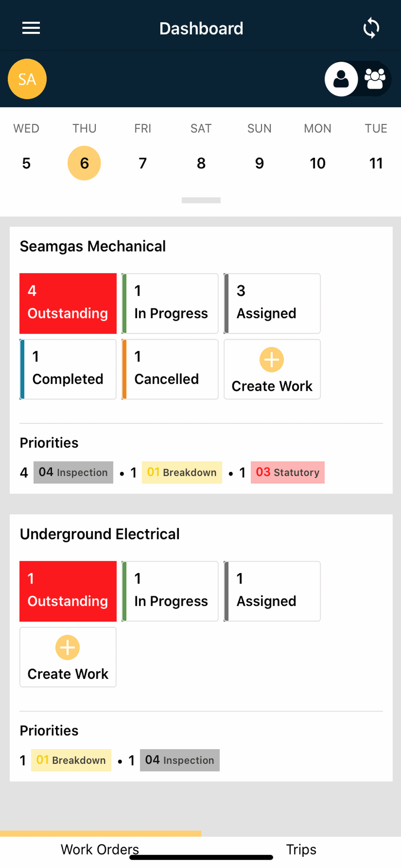
Task: Open 1 In Progress for Underground Electrical
Action: pyautogui.click(x=170, y=591)
